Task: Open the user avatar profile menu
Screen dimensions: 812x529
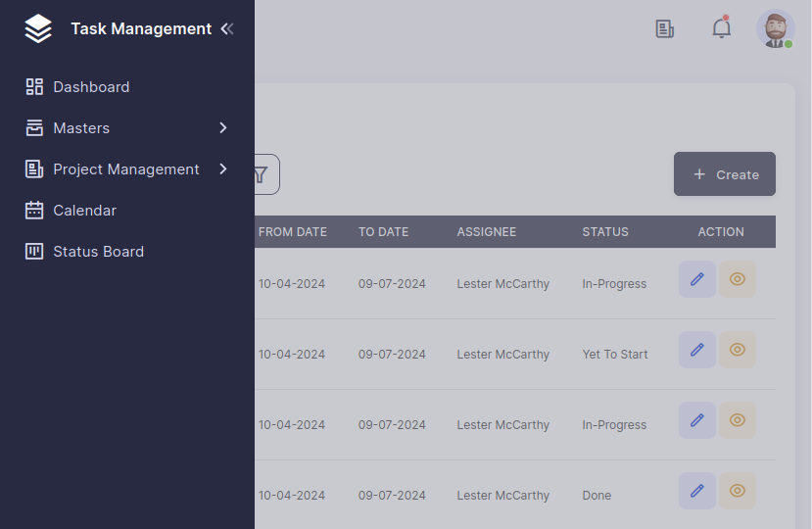Action: tap(775, 29)
